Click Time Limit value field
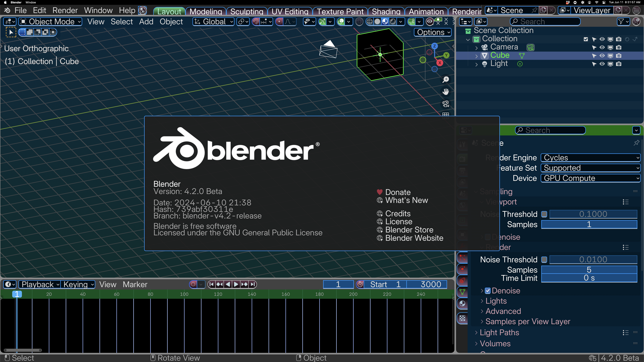The image size is (644, 362). point(589,278)
